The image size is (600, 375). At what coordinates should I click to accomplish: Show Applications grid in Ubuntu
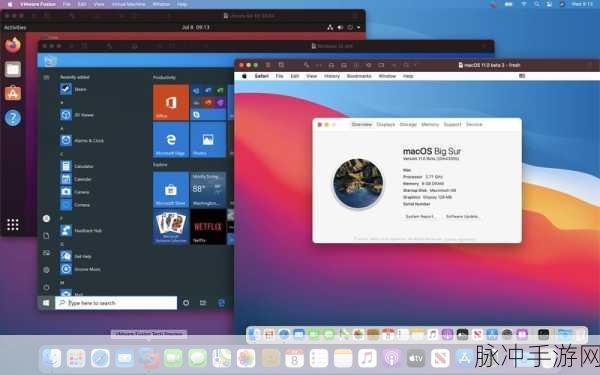(x=13, y=225)
